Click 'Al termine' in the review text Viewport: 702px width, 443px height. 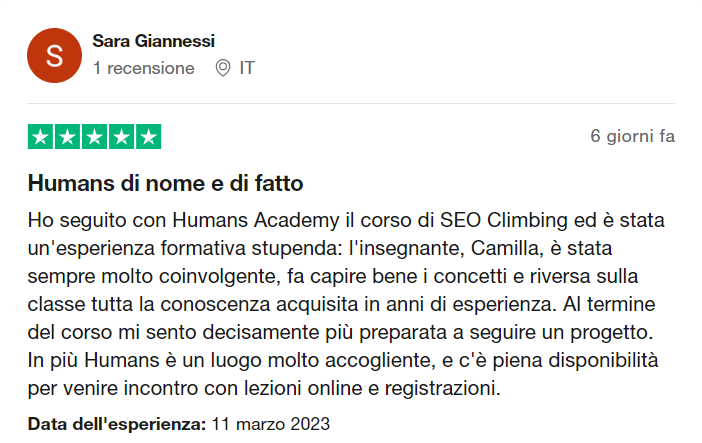609,304
